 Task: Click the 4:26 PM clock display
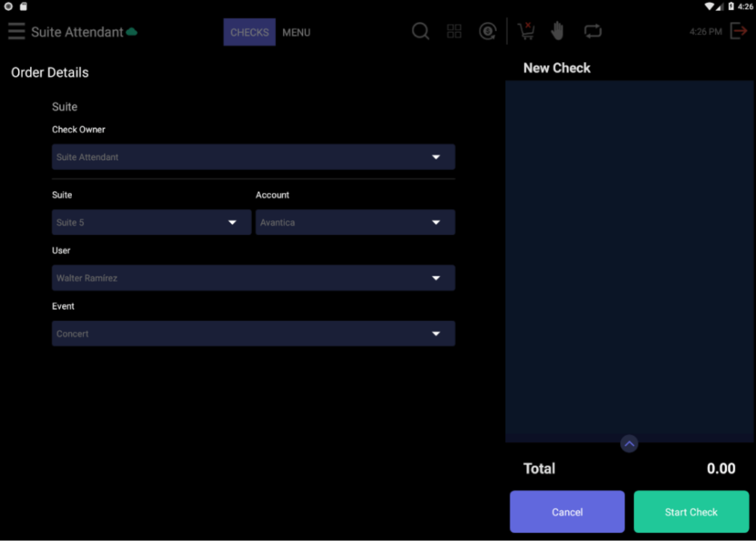(x=705, y=32)
